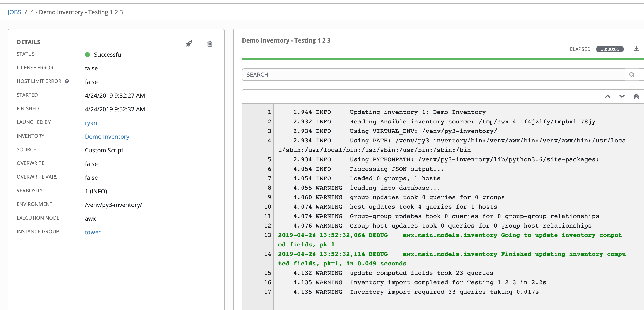644x310 pixels.
Task: Click the DETAILS panel heading
Action: click(x=29, y=42)
